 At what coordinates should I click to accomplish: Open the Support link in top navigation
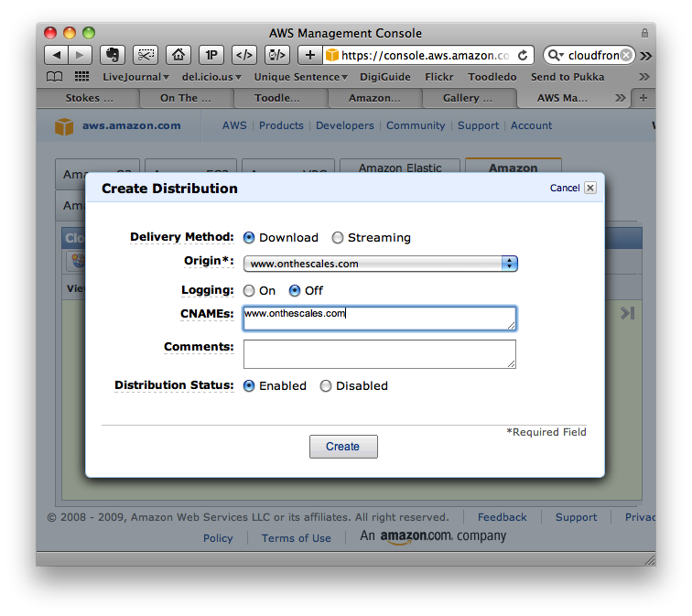click(478, 125)
